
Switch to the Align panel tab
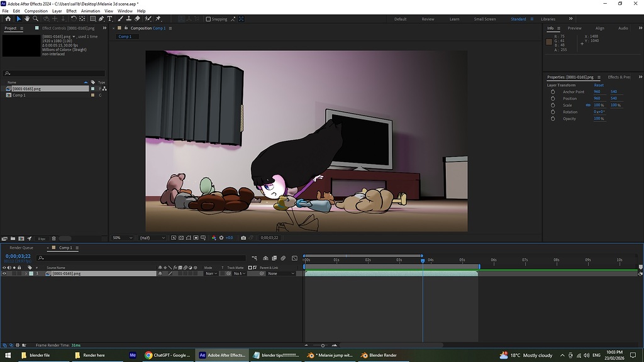599,28
